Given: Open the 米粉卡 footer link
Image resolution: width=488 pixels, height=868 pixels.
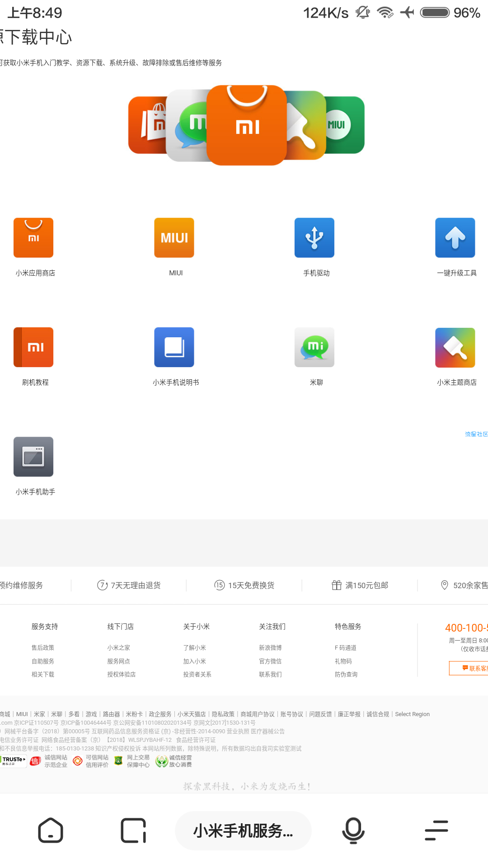Looking at the screenshot, I should (x=134, y=714).
